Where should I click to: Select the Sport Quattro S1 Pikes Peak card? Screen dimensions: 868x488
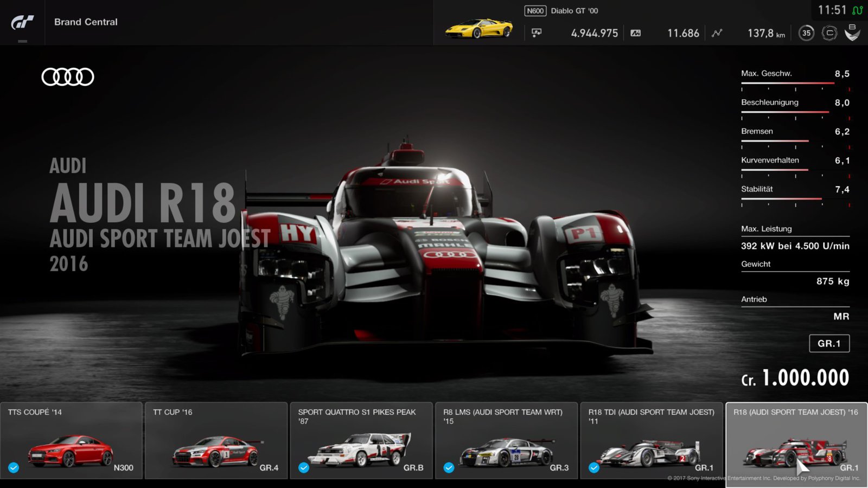coord(361,440)
